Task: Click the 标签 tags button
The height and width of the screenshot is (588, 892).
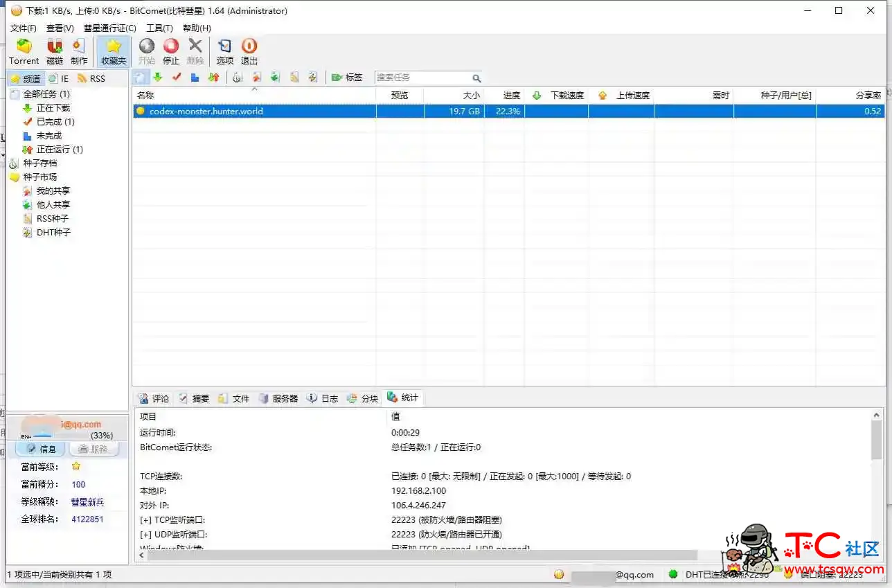Action: tap(347, 78)
